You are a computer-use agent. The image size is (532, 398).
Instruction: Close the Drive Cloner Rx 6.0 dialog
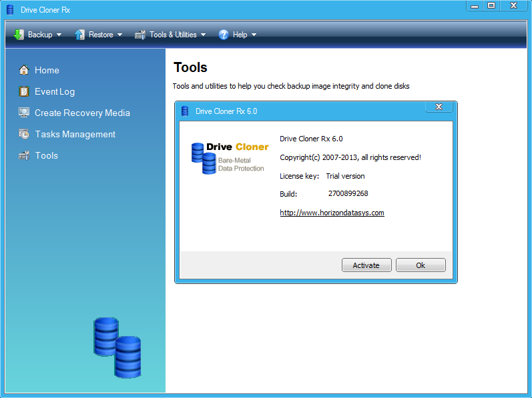(x=439, y=107)
